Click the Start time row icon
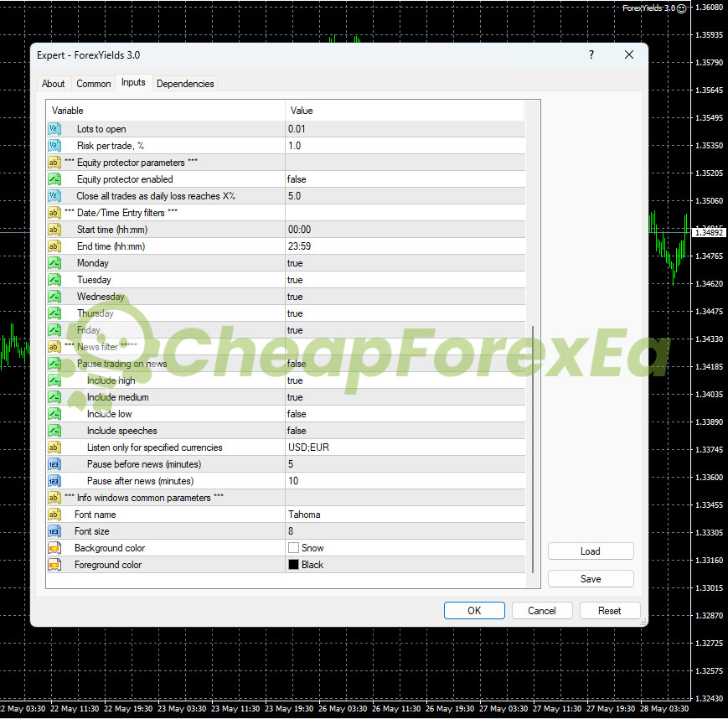The height and width of the screenshot is (719, 728). (54, 230)
